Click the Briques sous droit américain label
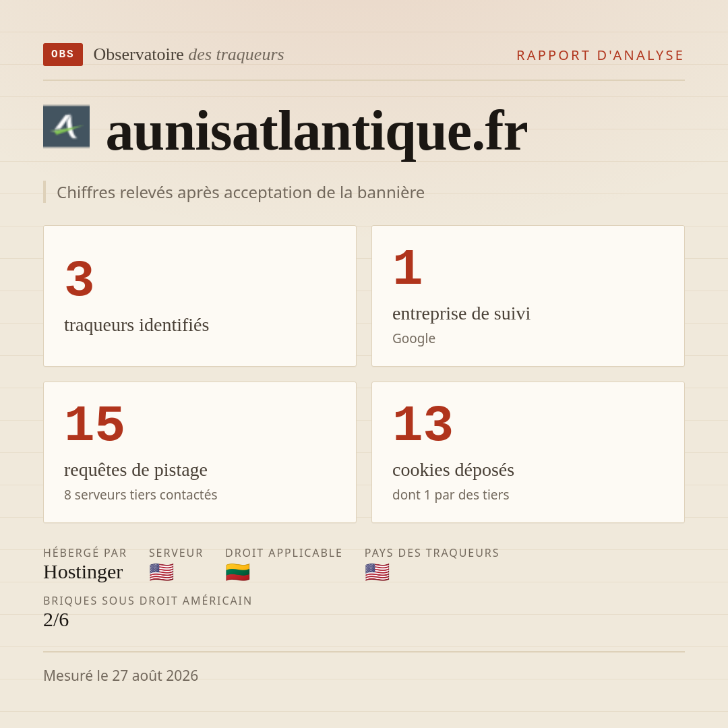728x728 pixels. tap(148, 601)
